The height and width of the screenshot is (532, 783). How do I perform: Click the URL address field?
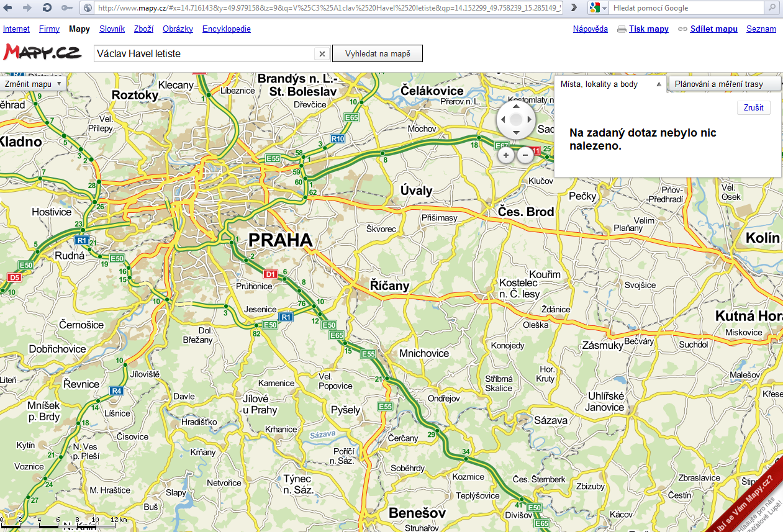point(329,8)
